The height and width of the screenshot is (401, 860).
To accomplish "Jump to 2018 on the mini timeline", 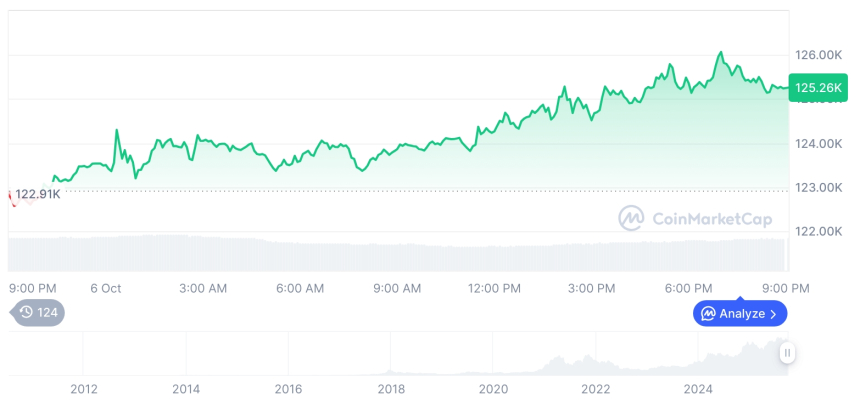I will pos(391,389).
